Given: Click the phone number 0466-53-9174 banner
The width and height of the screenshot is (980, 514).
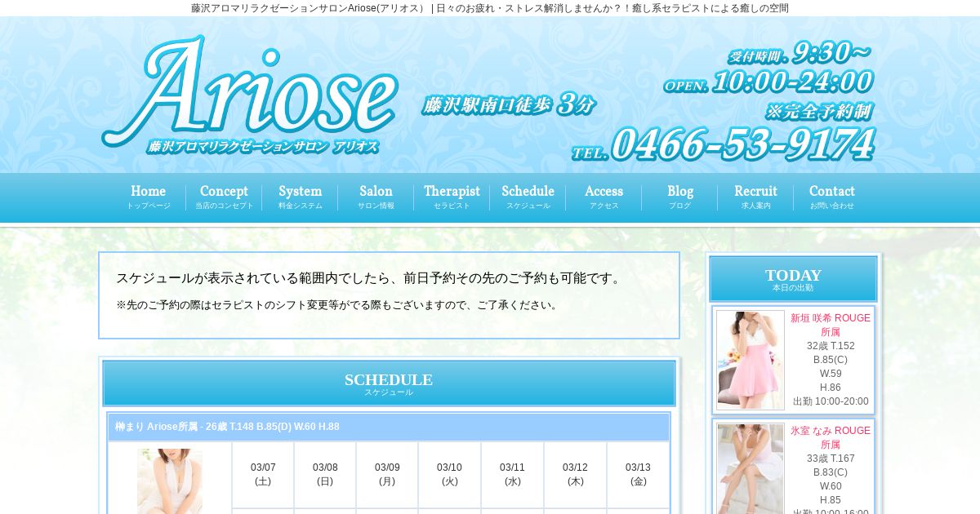Looking at the screenshot, I should [x=724, y=144].
